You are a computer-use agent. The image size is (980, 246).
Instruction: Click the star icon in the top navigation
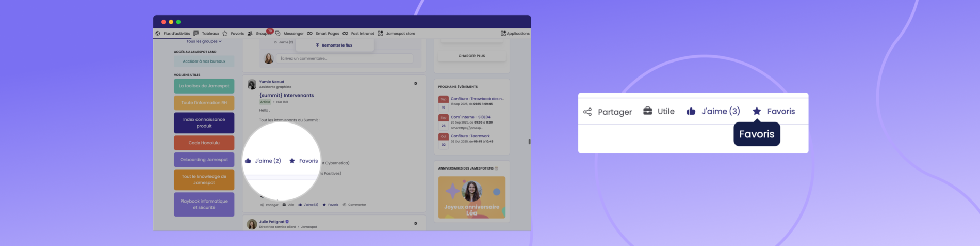225,34
